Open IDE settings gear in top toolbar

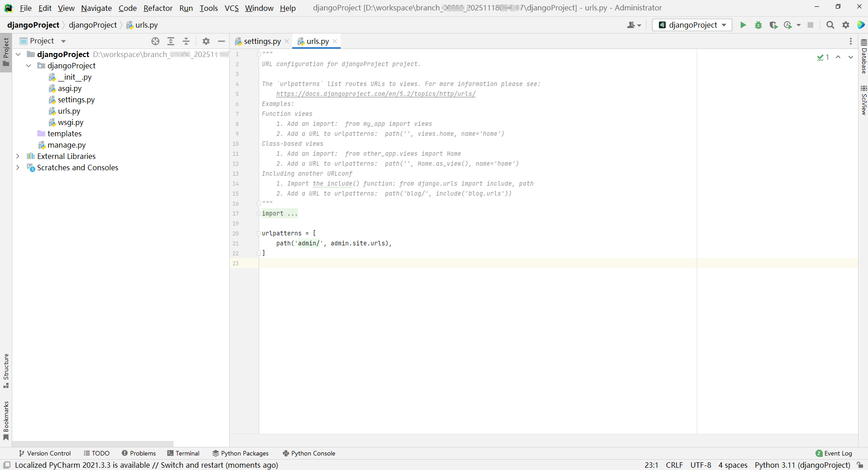pos(846,25)
